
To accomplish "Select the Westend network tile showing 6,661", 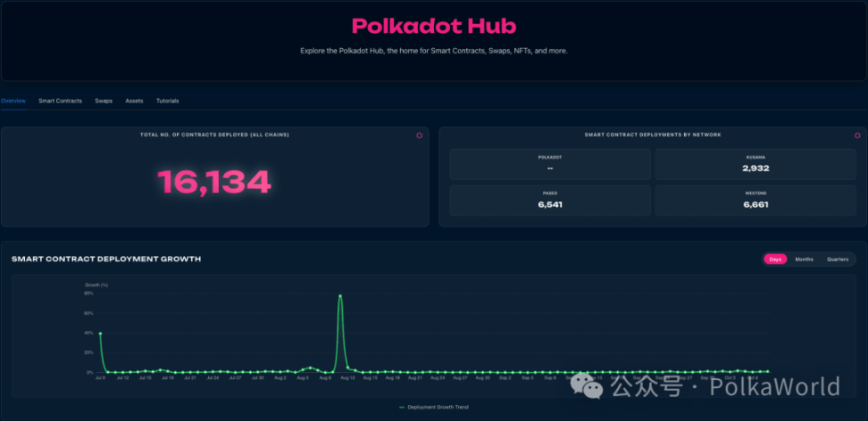I will [x=755, y=201].
